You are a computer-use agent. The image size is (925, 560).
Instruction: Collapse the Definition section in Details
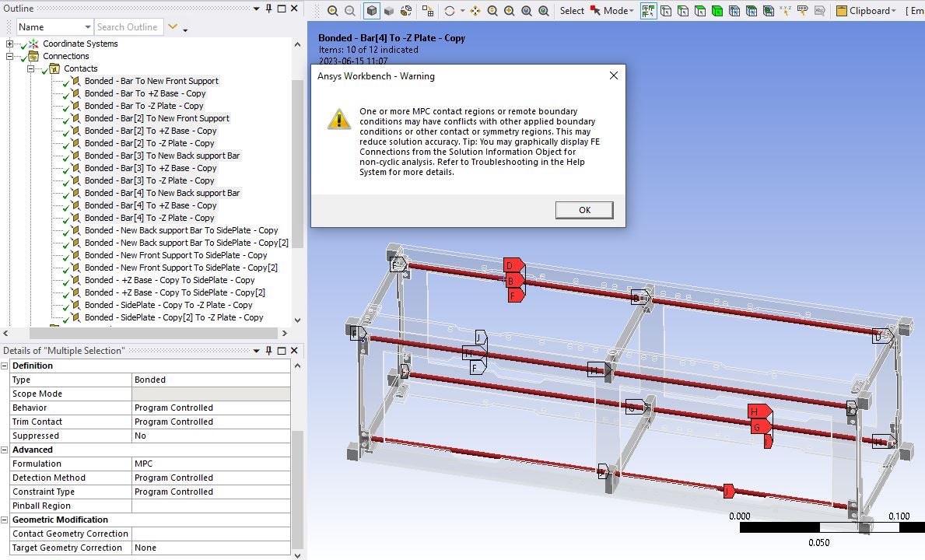click(5, 366)
